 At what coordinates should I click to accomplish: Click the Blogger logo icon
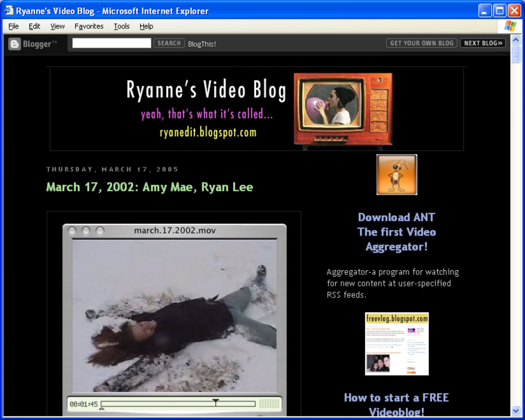15,44
